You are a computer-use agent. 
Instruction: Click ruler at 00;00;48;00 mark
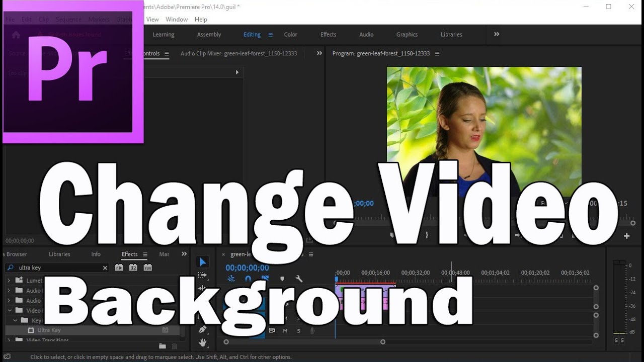click(455, 273)
